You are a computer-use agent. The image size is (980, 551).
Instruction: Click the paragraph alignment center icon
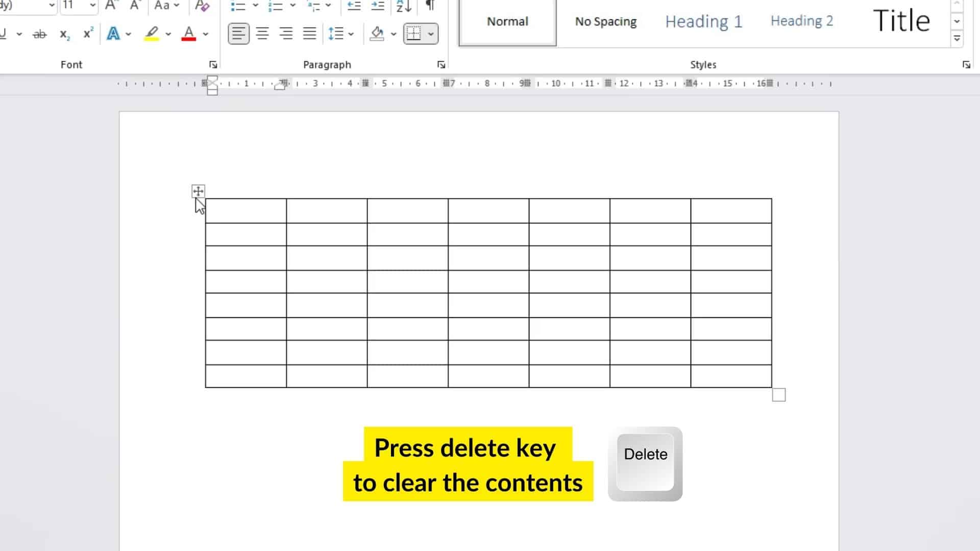point(261,34)
